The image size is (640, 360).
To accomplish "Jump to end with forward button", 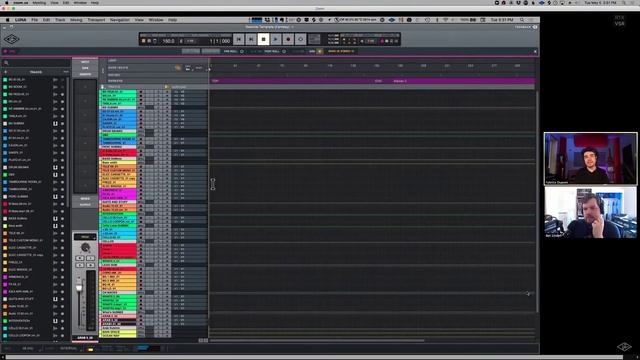I will click(x=251, y=39).
